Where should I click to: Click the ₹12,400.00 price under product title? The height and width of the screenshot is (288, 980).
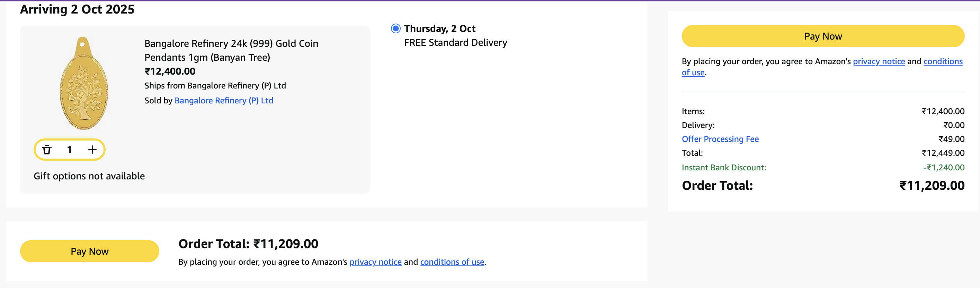coord(170,71)
